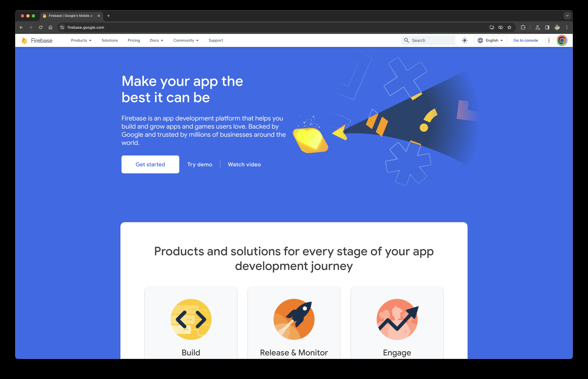Toggle light/dark mode sun icon

click(464, 40)
